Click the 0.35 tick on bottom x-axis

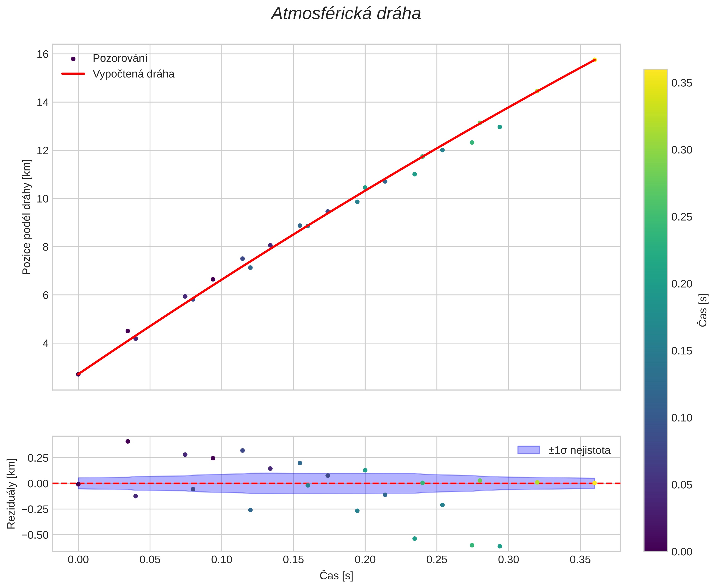580,560
